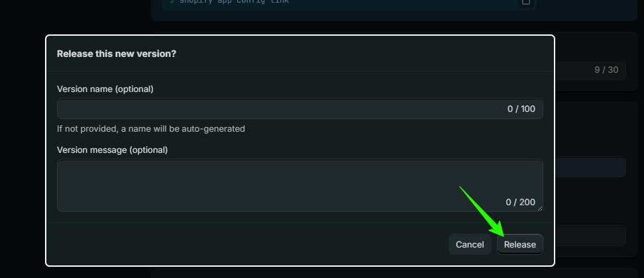Click the 0 / 200 character counter

[520, 202]
